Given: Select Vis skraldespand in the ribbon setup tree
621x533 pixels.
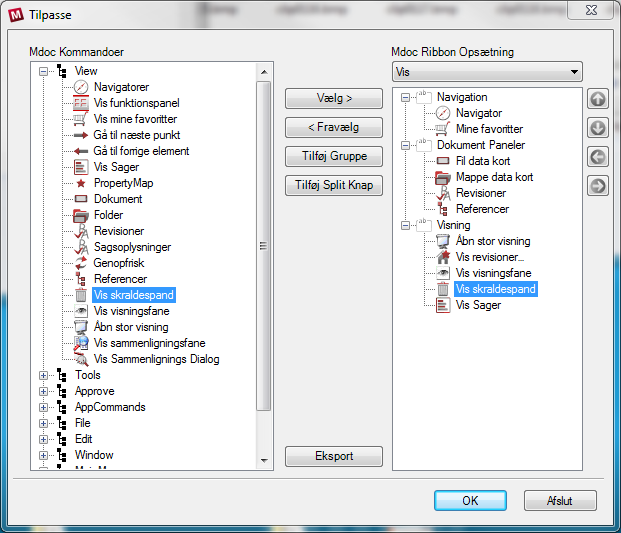Looking at the screenshot, I should [495, 289].
